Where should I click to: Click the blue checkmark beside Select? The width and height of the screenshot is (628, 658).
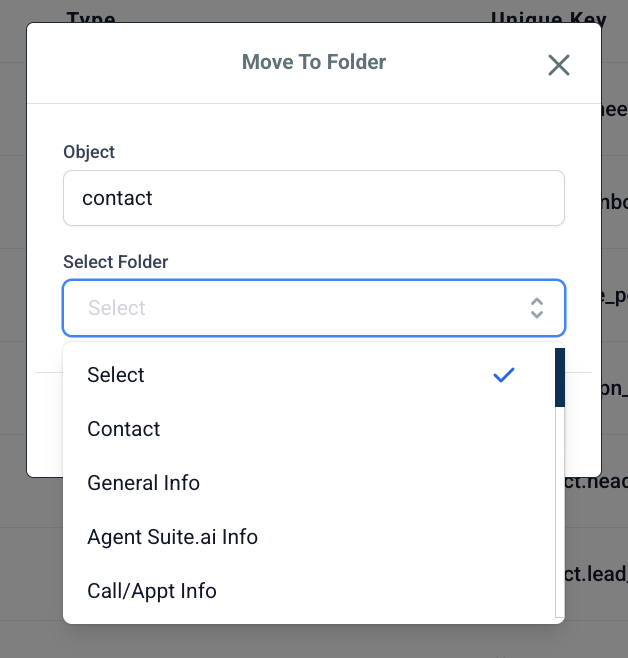coord(504,375)
